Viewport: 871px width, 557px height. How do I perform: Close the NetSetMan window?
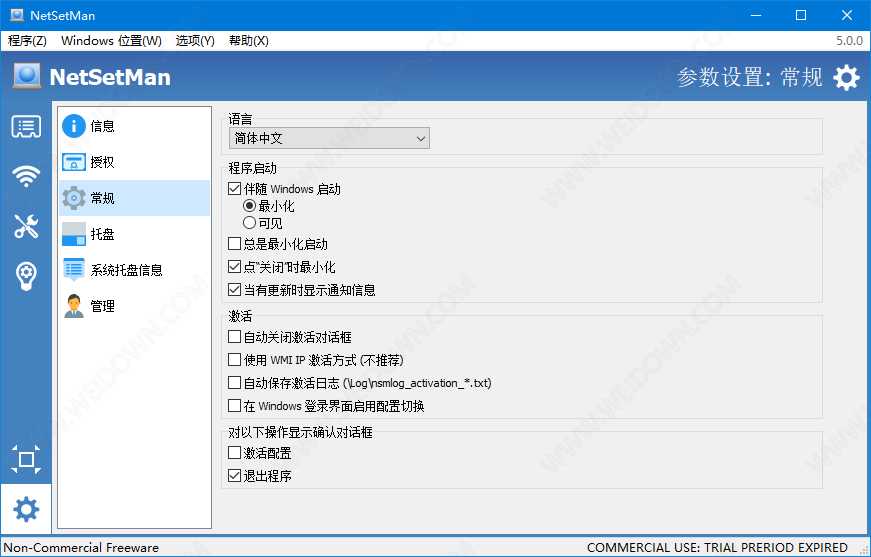(x=847, y=15)
